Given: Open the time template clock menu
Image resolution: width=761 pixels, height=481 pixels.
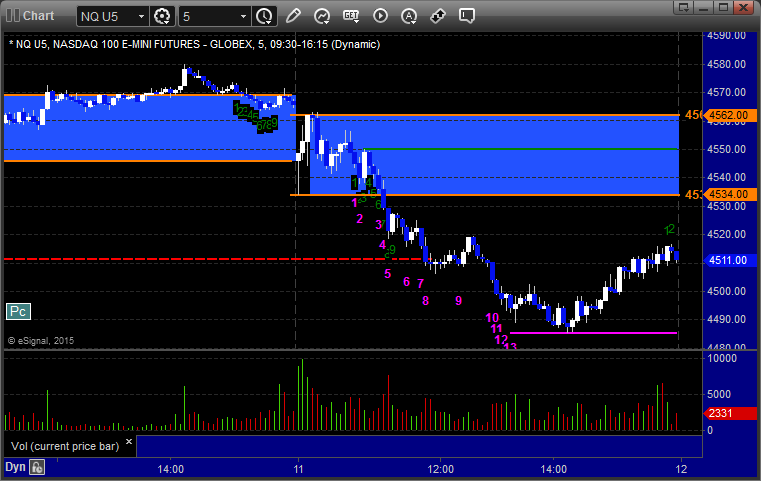Looking at the screenshot, I should tap(265, 17).
